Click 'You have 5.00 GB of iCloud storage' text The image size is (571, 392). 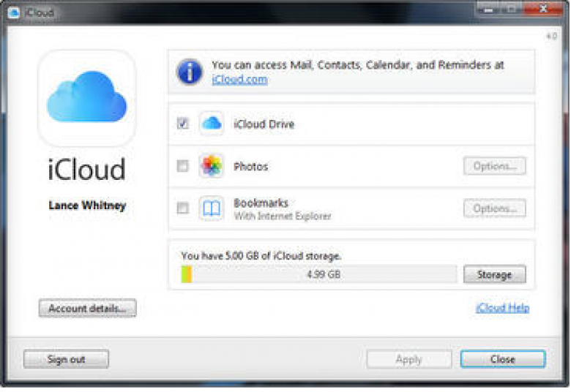point(261,256)
